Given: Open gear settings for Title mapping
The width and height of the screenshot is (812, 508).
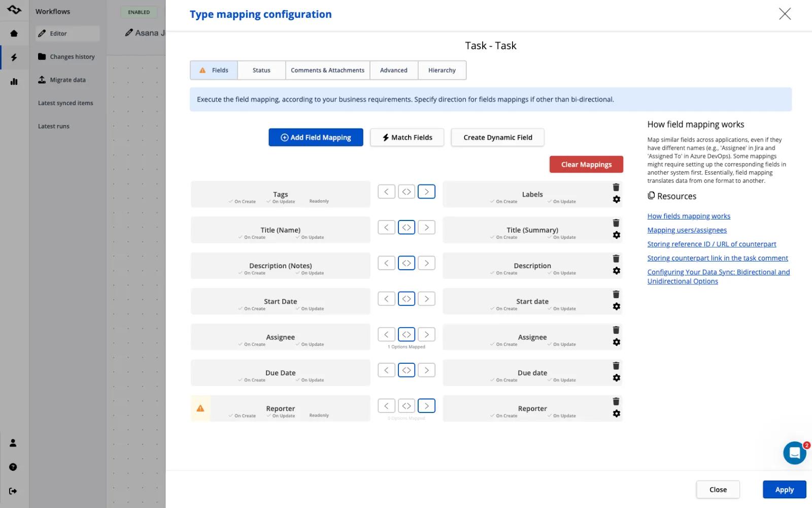Looking at the screenshot, I should click(x=616, y=235).
